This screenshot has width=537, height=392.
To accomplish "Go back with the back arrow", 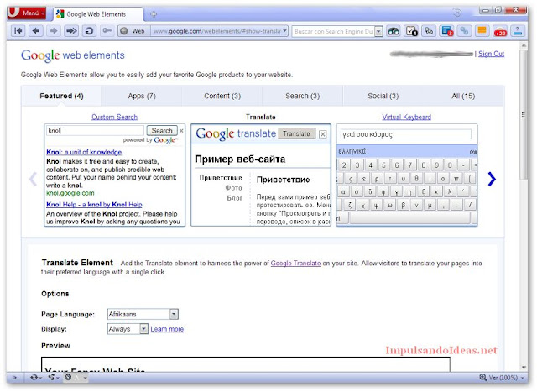I will click(x=36, y=31).
